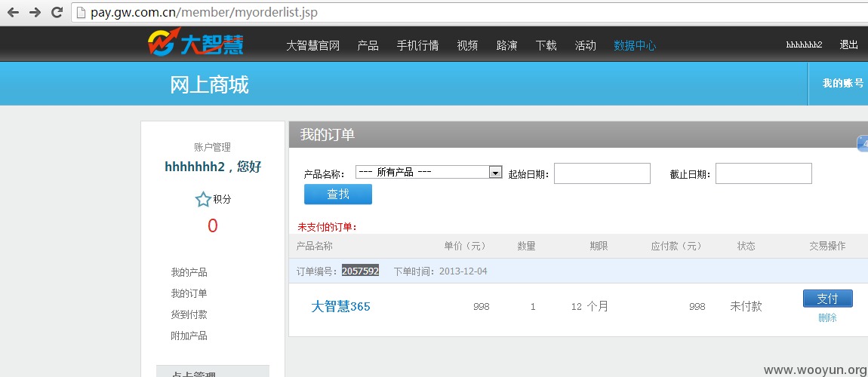This screenshot has height=377, width=868.
Task: Click the 未付款 status text
Action: click(746, 306)
